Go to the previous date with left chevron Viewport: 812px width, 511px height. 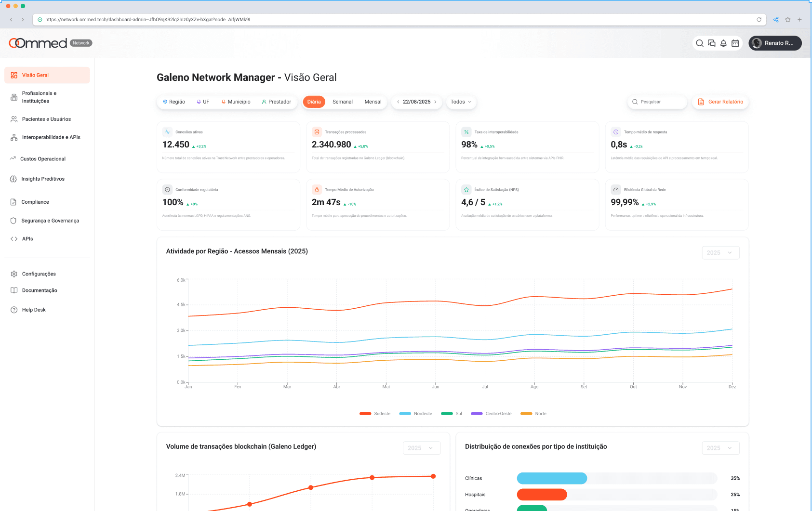[x=398, y=102]
